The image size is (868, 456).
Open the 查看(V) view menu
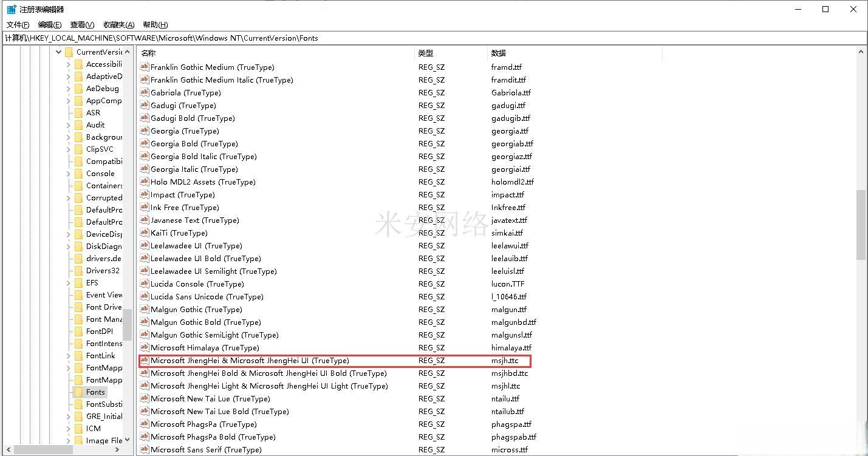click(82, 25)
